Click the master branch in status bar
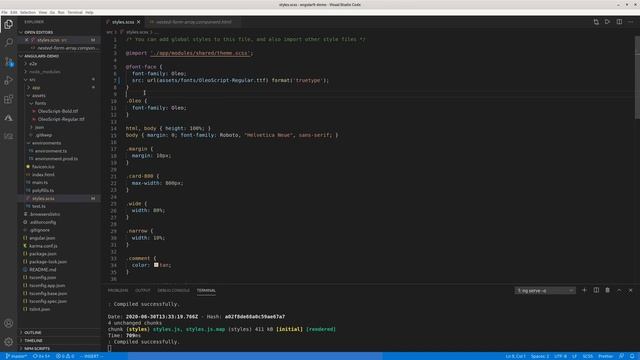 click(x=16, y=356)
